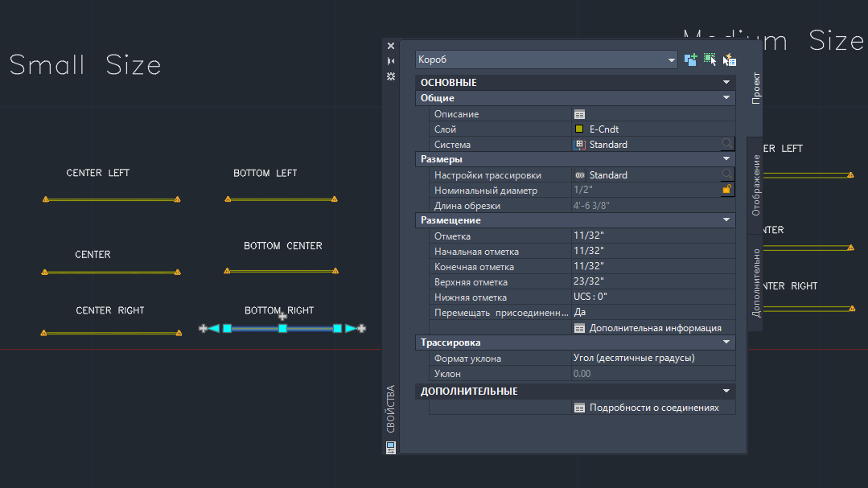Click the CENTER RIGHT text label
868x488 pixels.
(110, 310)
